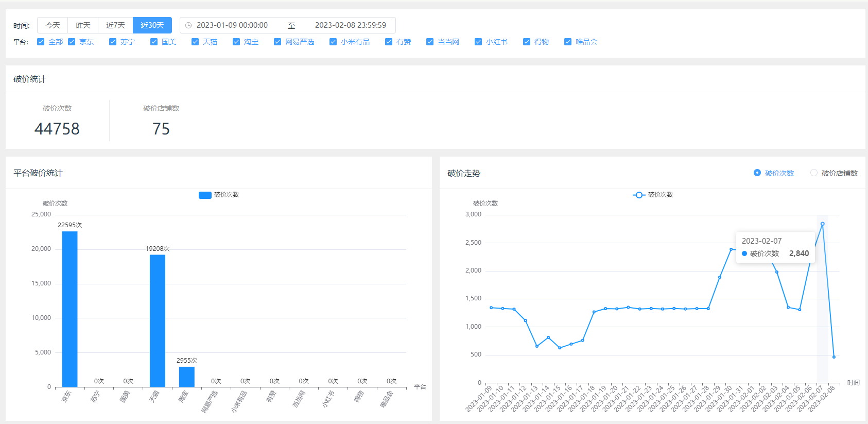Viewport: 868px width, 424px height.
Task: Uncheck the 淘宝 platform checkbox
Action: click(x=236, y=42)
